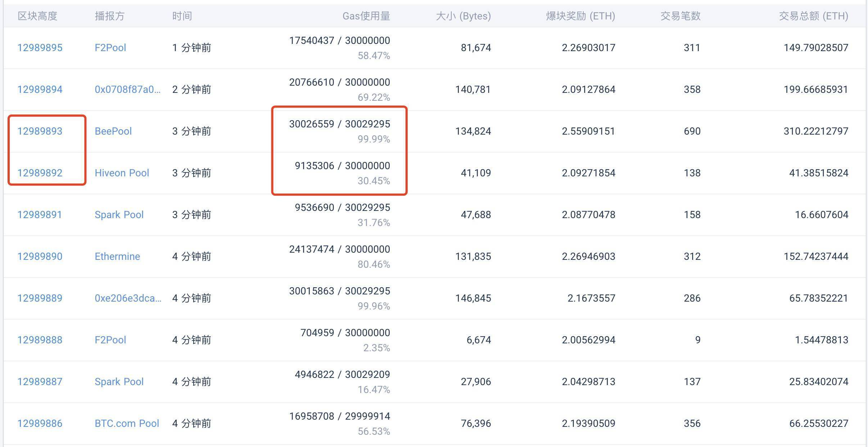Viewport: 868px width, 447px height.
Task: Click transaction count 311
Action: coord(692,48)
